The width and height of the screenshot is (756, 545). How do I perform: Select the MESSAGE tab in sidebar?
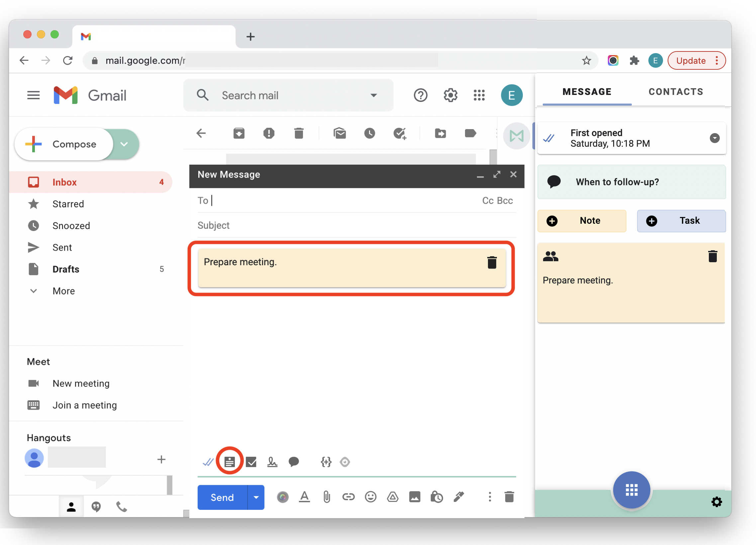[x=586, y=92]
